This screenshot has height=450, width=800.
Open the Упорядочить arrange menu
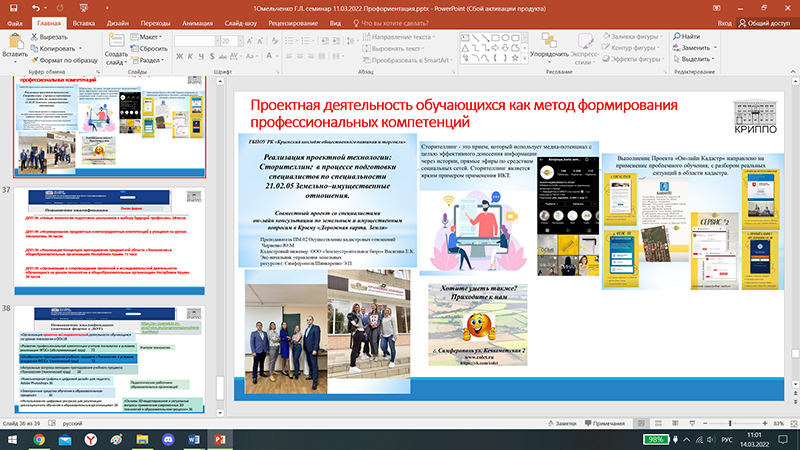[549, 47]
